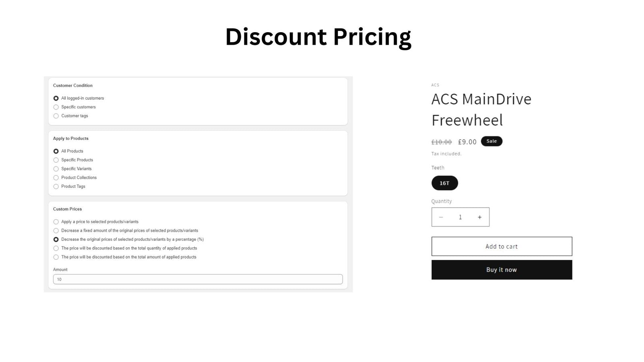This screenshot has height=362, width=644.
Task: Select Decrease by a percentage option
Action: click(x=56, y=239)
